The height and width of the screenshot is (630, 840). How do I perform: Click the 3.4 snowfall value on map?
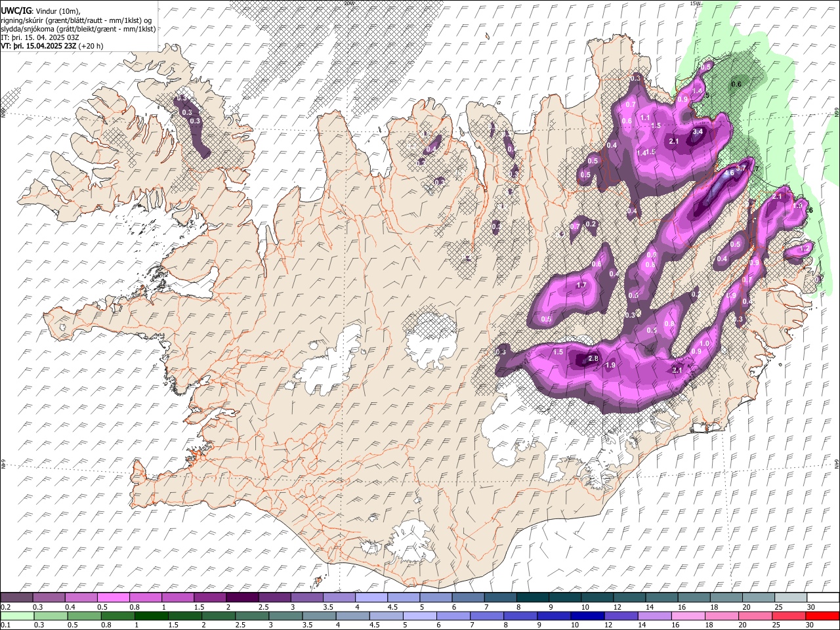[698, 132]
